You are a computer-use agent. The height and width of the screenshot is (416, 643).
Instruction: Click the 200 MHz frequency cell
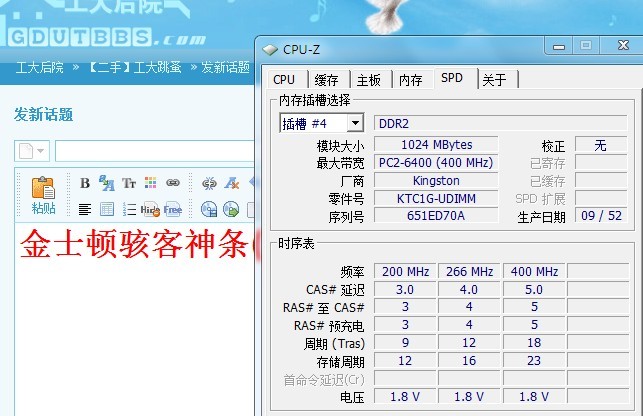405,272
